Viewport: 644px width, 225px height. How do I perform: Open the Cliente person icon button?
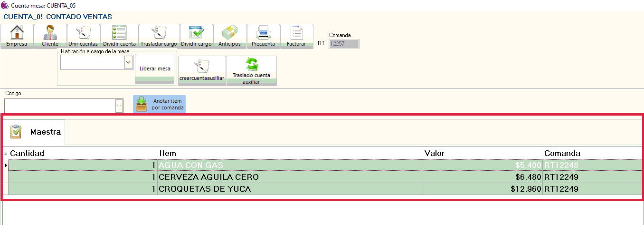pyautogui.click(x=50, y=36)
